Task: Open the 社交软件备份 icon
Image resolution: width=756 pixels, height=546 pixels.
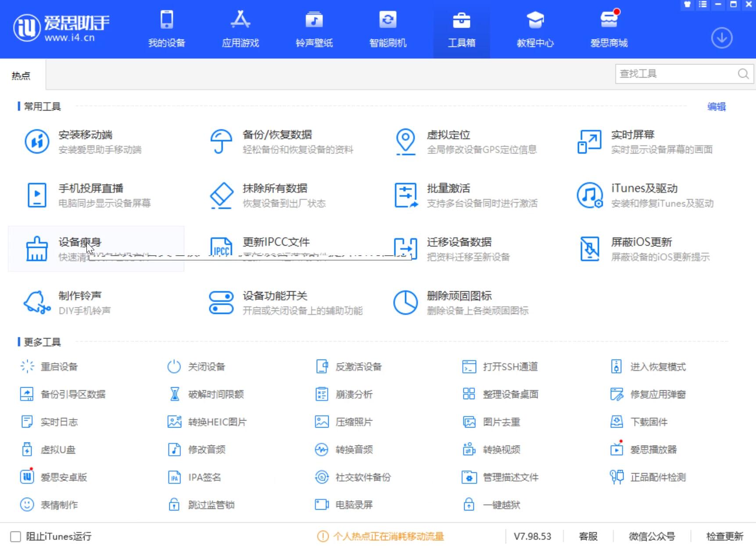Action: click(x=322, y=477)
